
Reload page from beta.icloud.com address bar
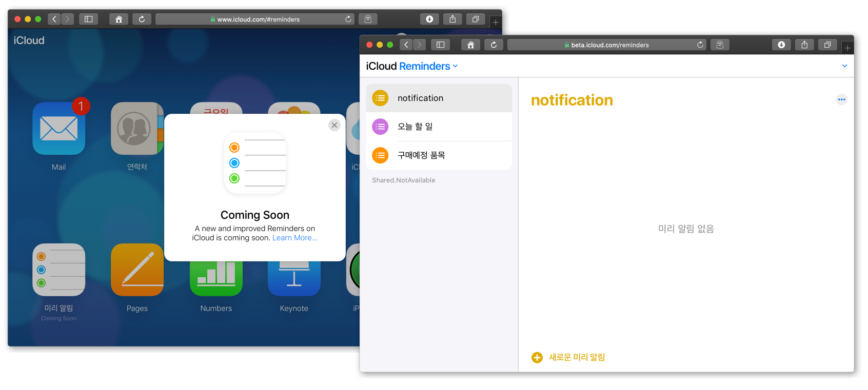click(700, 45)
